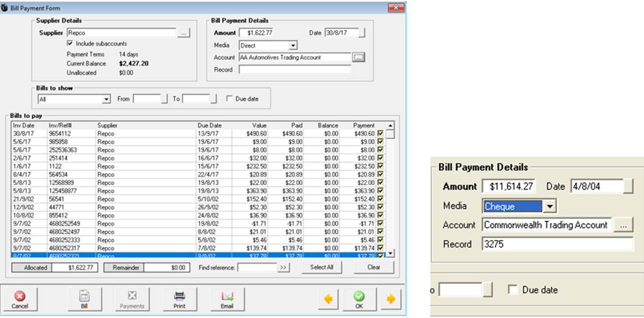Enable the Due date checkbox in Bills to show

tap(229, 99)
